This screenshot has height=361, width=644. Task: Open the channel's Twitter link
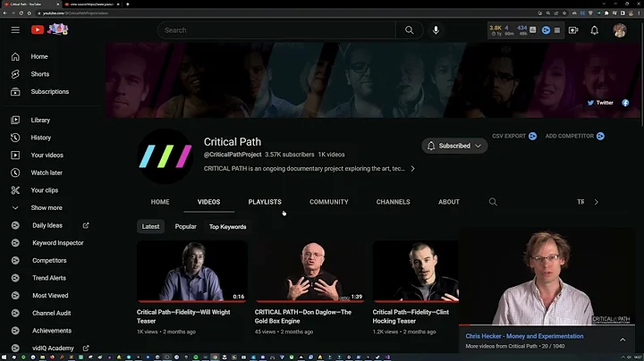600,103
